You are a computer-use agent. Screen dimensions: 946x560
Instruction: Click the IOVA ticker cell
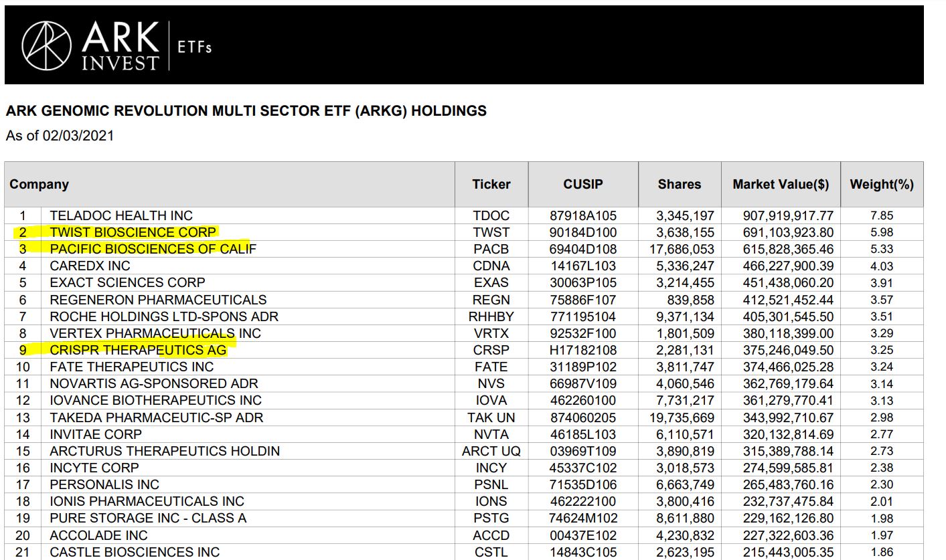click(x=491, y=401)
